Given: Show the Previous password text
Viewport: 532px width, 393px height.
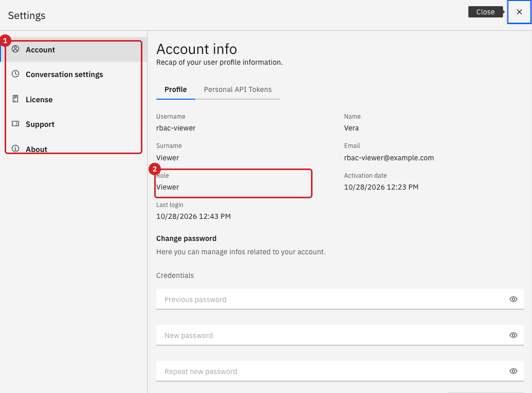Looking at the screenshot, I should 513,299.
